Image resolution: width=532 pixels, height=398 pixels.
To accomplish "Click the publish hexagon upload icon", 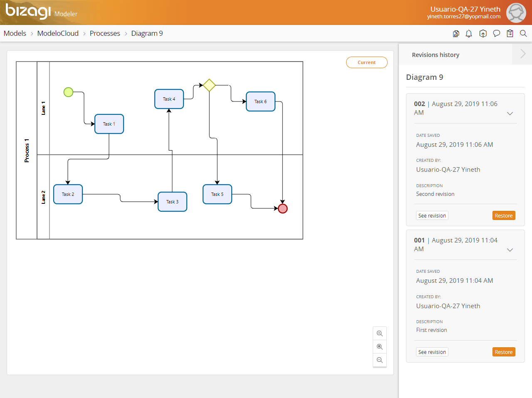I will tap(483, 34).
